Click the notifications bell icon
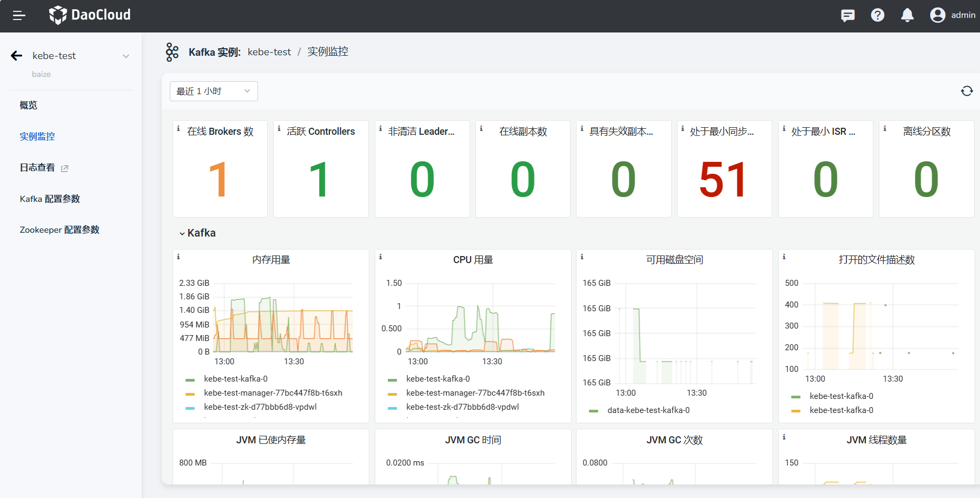The width and height of the screenshot is (980, 498). 907,15
